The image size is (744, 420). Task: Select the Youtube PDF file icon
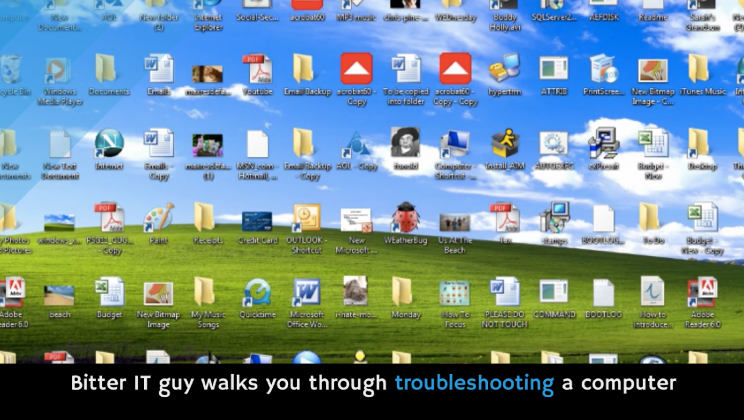(x=257, y=69)
